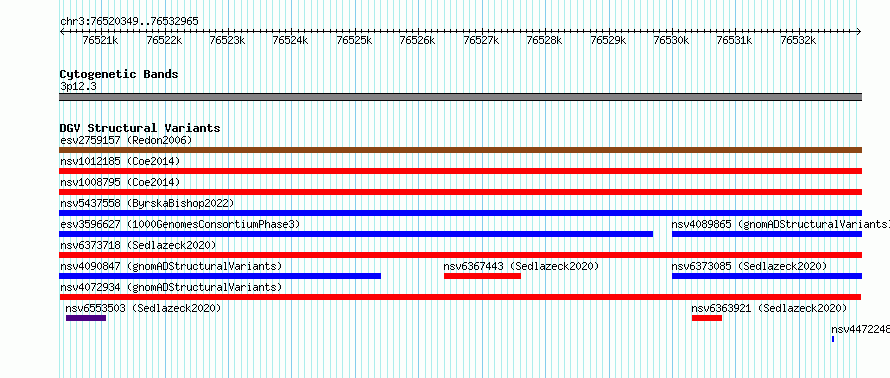
Task: Click ruler position 76522k
Action: coord(164,40)
